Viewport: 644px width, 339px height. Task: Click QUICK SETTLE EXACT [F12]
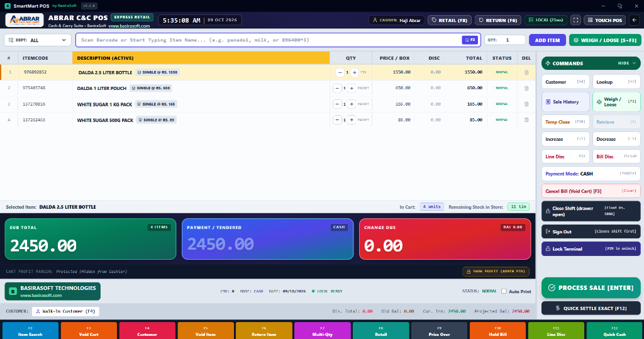coord(591,308)
